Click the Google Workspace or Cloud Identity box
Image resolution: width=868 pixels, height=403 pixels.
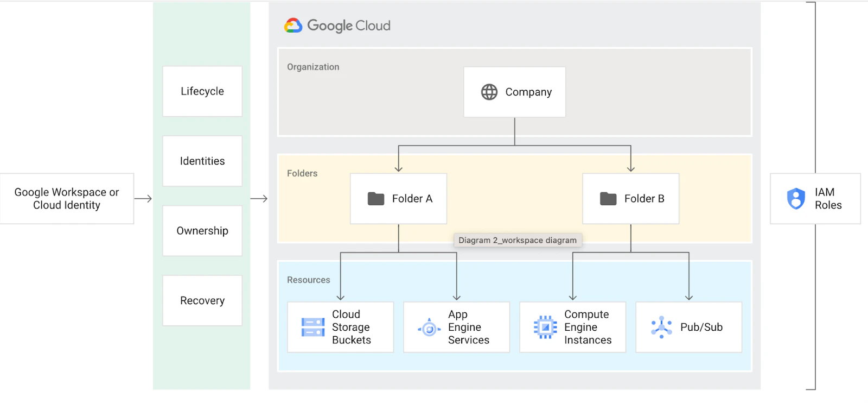pyautogui.click(x=67, y=199)
